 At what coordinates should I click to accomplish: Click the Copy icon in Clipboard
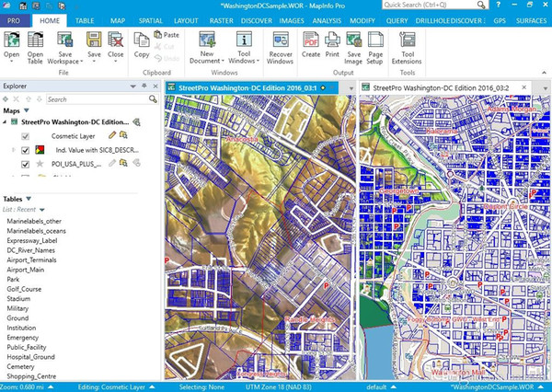coord(142,40)
